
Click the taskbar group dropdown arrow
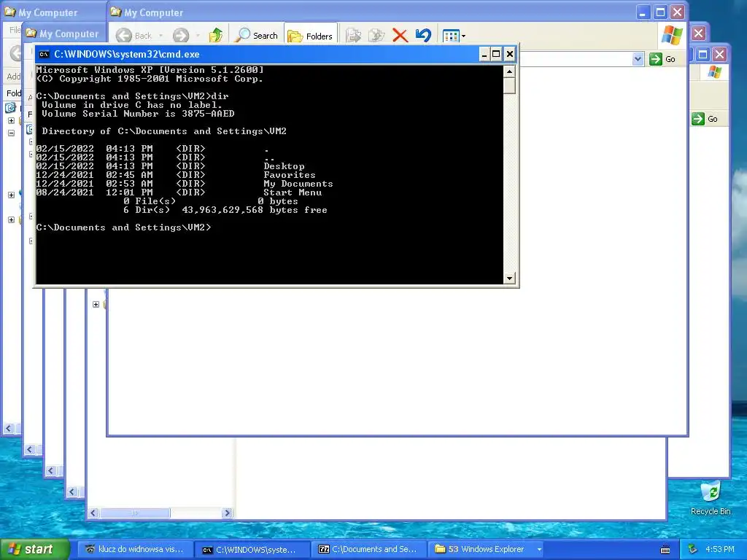539,549
